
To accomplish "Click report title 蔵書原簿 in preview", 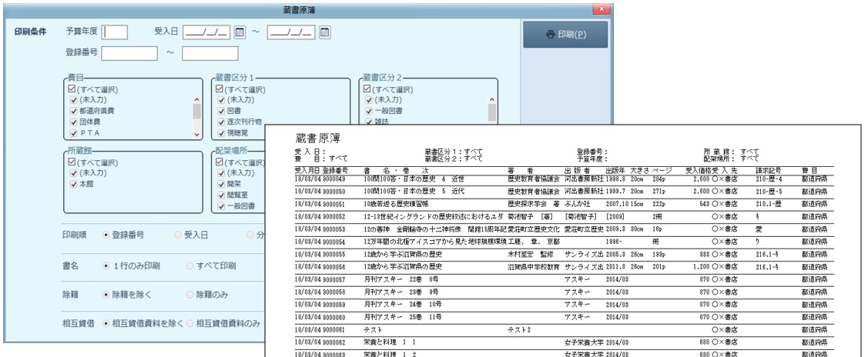I will point(318,138).
